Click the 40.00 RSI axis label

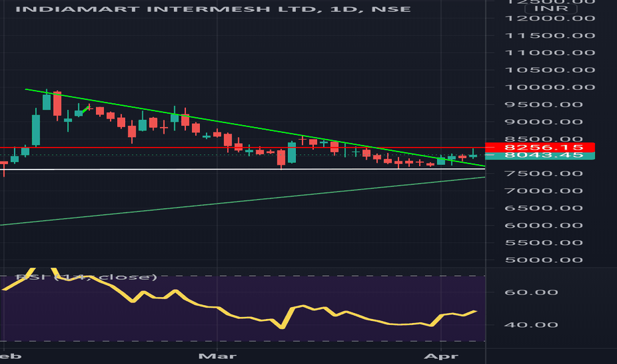click(531, 325)
